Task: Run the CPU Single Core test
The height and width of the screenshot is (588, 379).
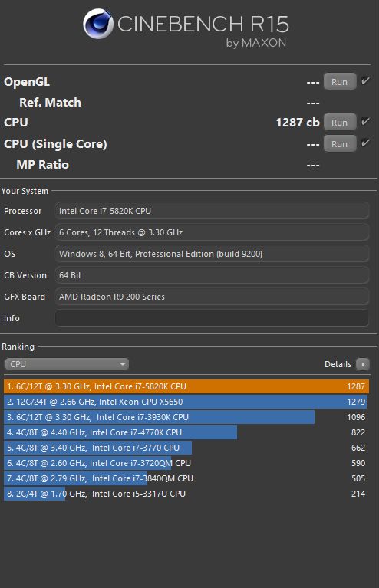Action: [340, 143]
